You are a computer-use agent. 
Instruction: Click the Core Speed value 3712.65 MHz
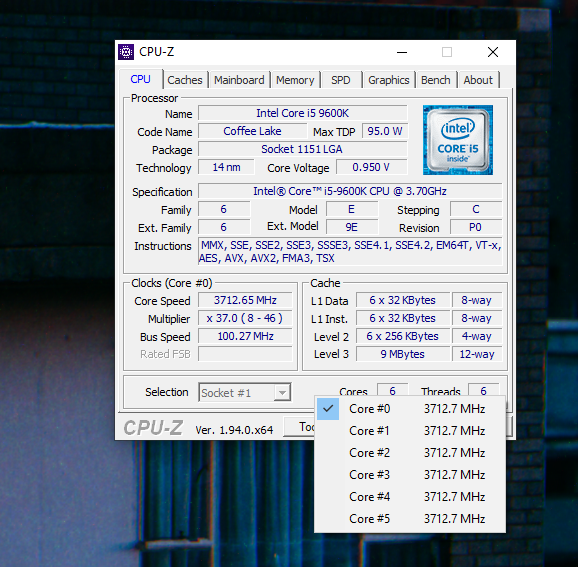point(246,300)
